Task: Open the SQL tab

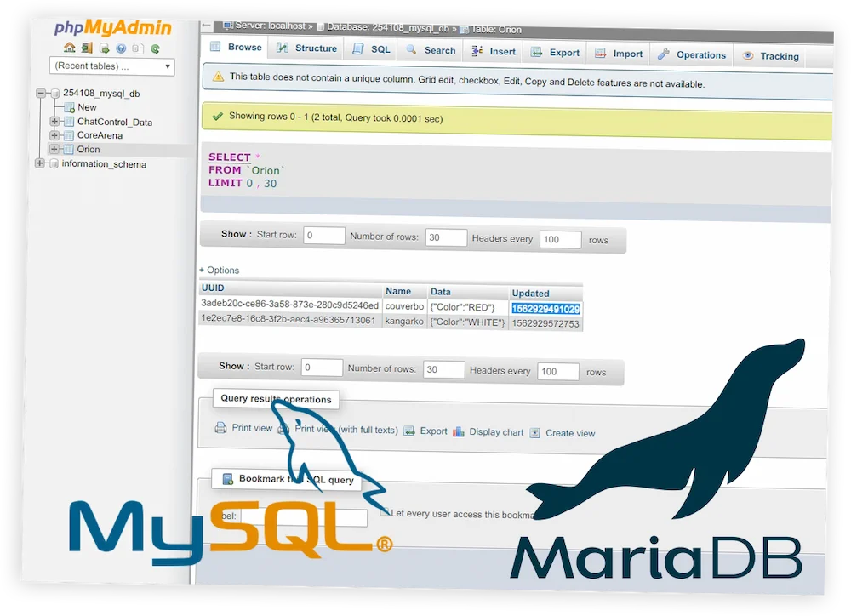Action: coord(373,49)
